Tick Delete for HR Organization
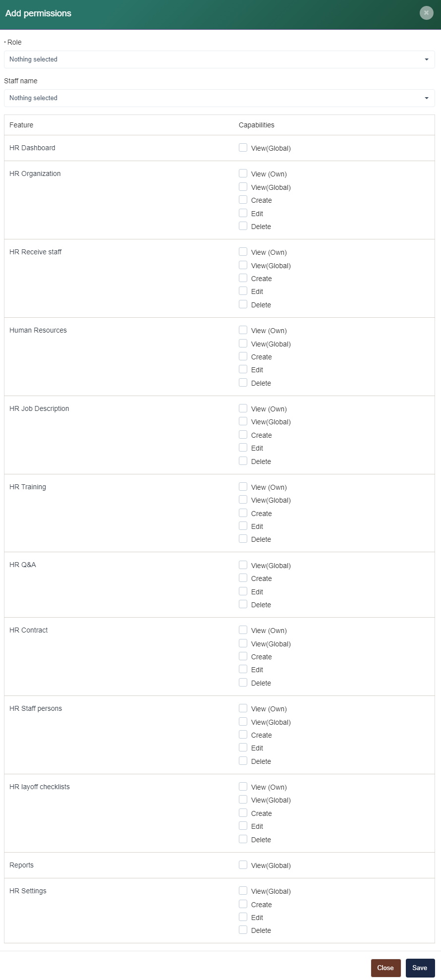Image resolution: width=441 pixels, height=980 pixels. (x=243, y=226)
